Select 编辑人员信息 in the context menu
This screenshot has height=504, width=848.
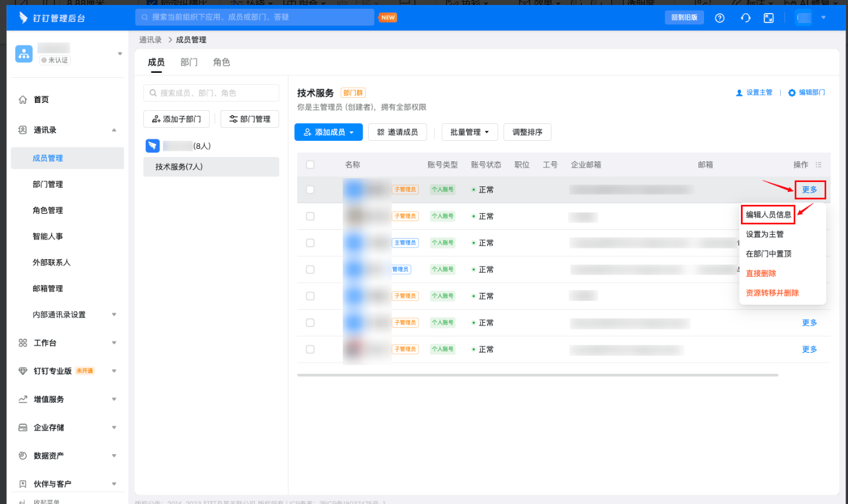(x=768, y=214)
